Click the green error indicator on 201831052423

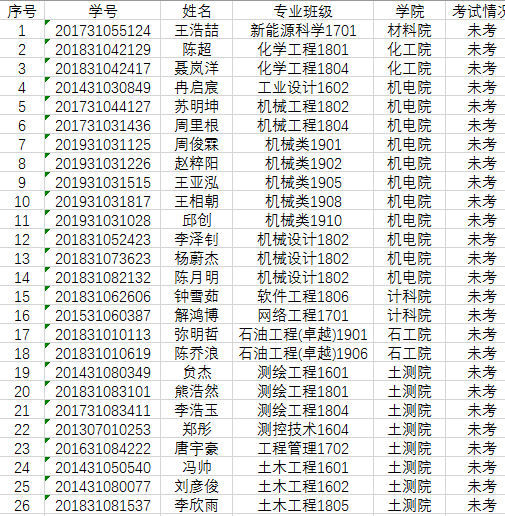click(47, 231)
